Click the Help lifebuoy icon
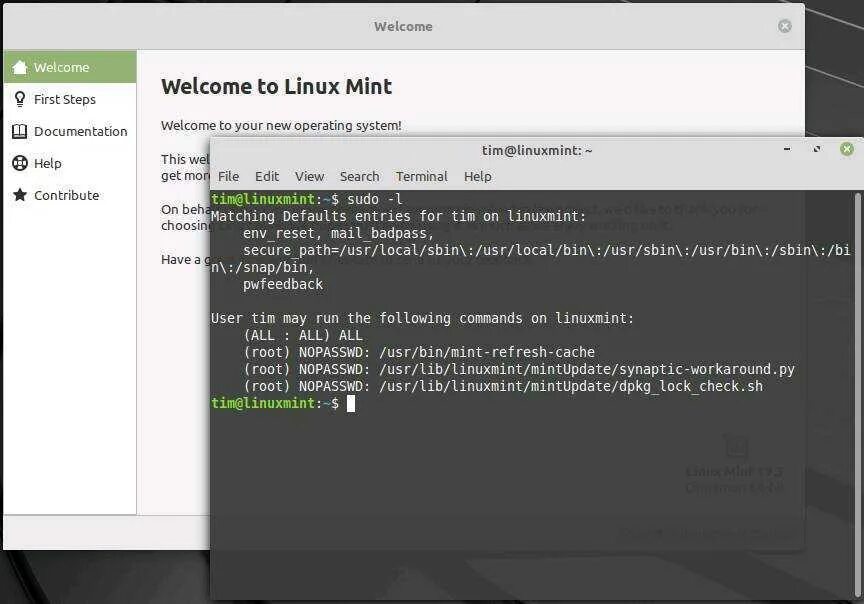The height and width of the screenshot is (604, 864). (20, 163)
